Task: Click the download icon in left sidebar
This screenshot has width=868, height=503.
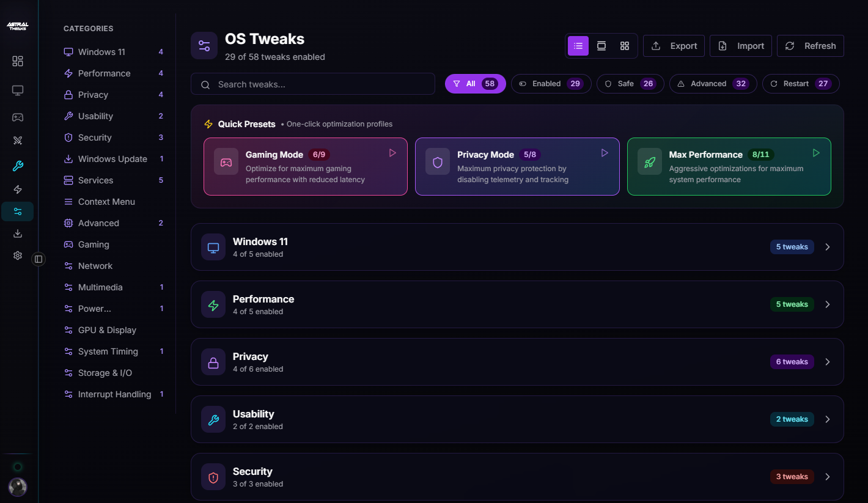Action: click(18, 233)
